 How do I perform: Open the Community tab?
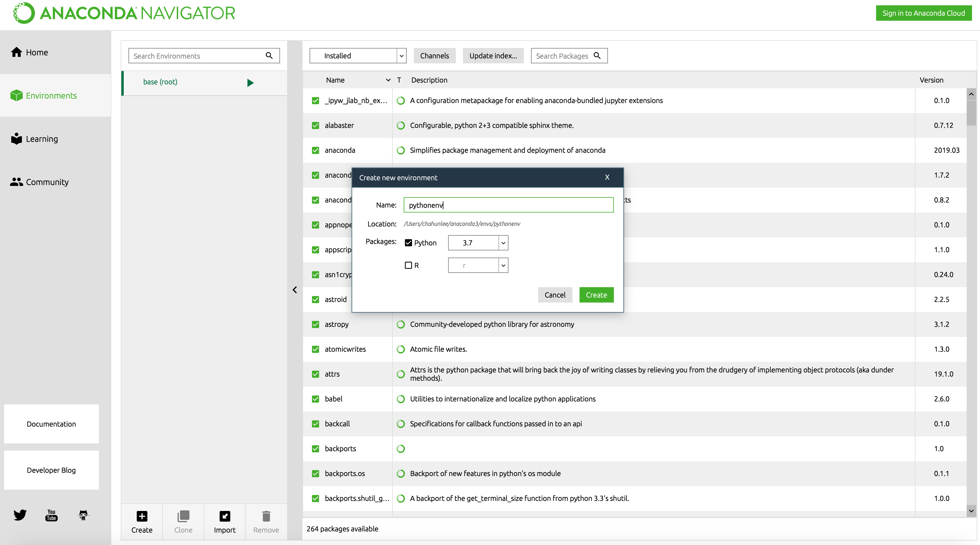56,182
